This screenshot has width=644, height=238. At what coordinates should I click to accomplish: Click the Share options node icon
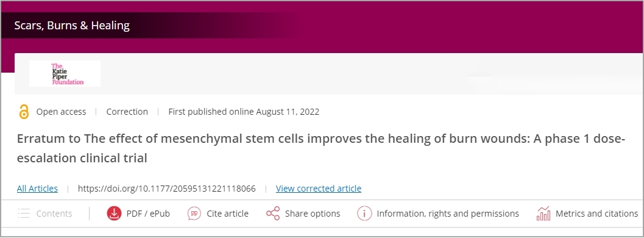tap(273, 214)
